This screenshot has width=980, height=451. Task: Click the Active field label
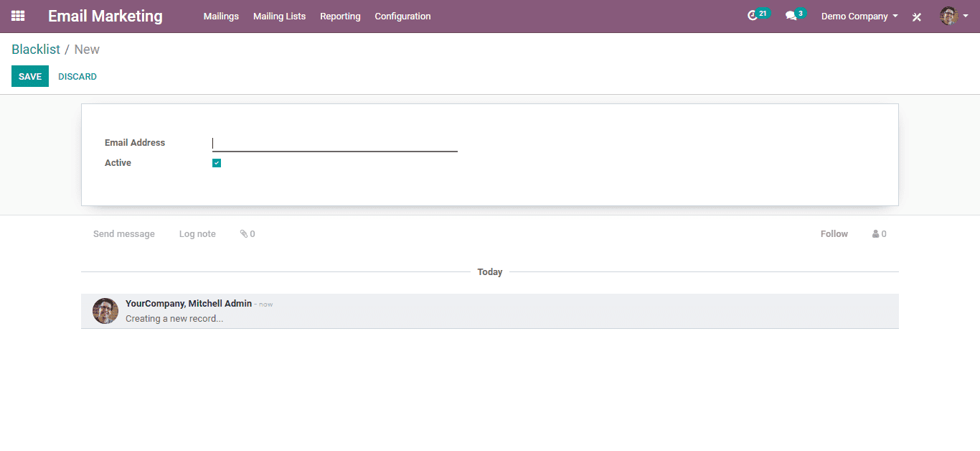point(118,163)
